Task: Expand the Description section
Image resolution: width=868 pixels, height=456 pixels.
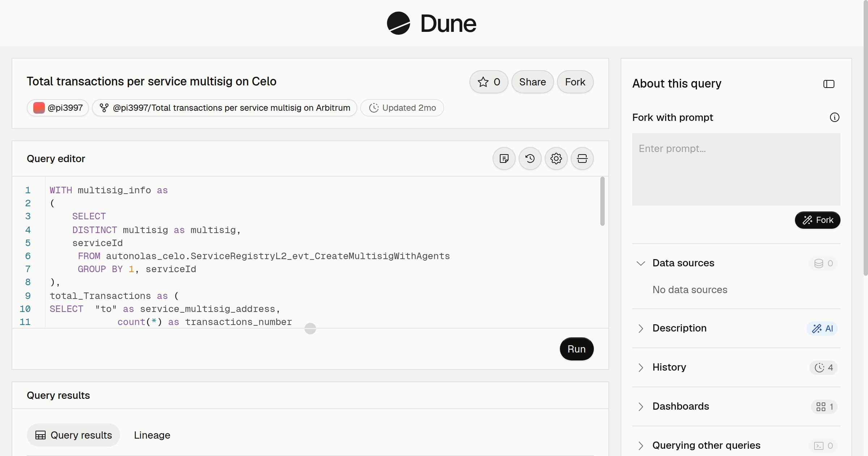Action: tap(641, 328)
